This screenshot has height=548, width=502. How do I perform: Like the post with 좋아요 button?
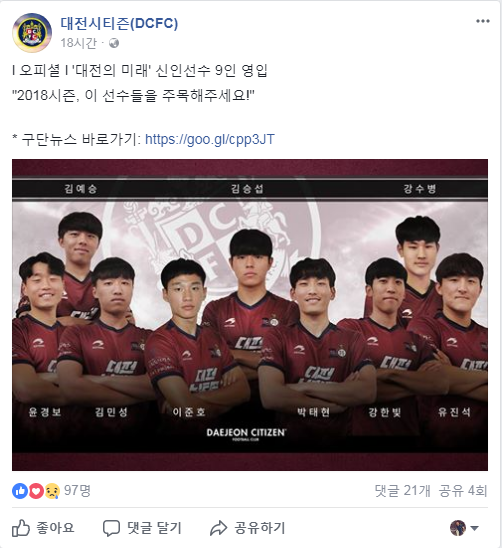43,528
